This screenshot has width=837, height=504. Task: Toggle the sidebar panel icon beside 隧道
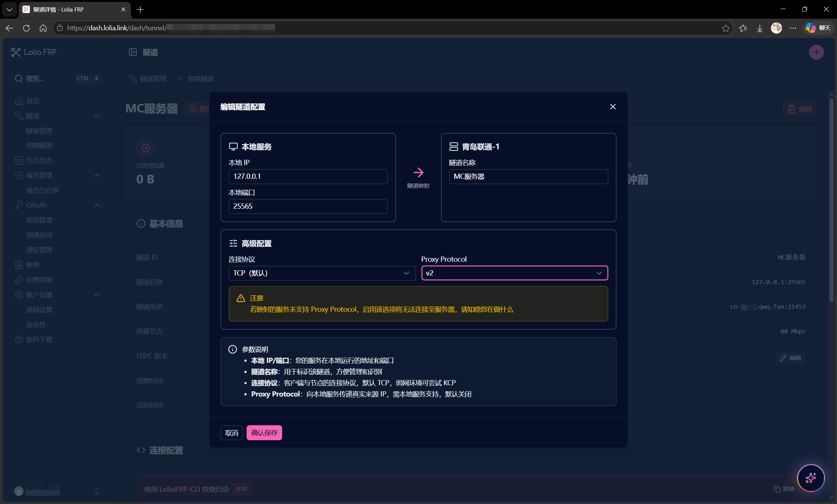[x=133, y=52]
